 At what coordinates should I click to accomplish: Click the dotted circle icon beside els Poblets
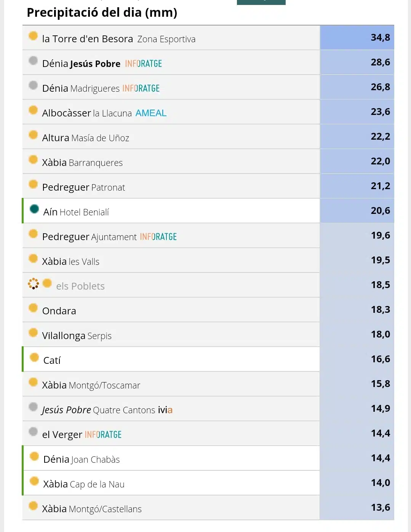(x=34, y=284)
